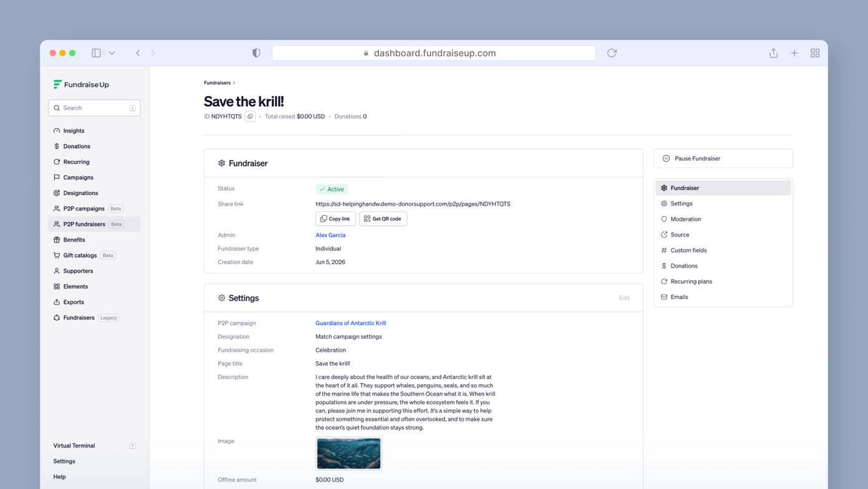Click the search magnifier icon
Image resolution: width=868 pixels, height=489 pixels.
click(57, 108)
